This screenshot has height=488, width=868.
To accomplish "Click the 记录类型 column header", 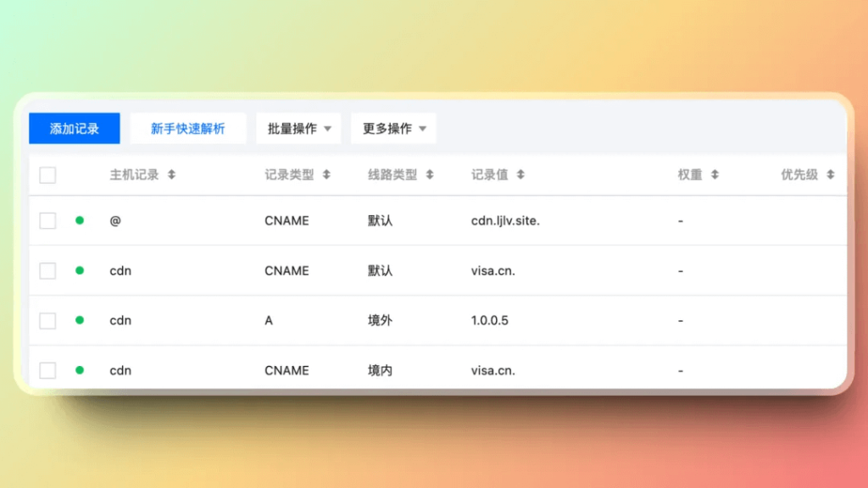I will pyautogui.click(x=289, y=175).
